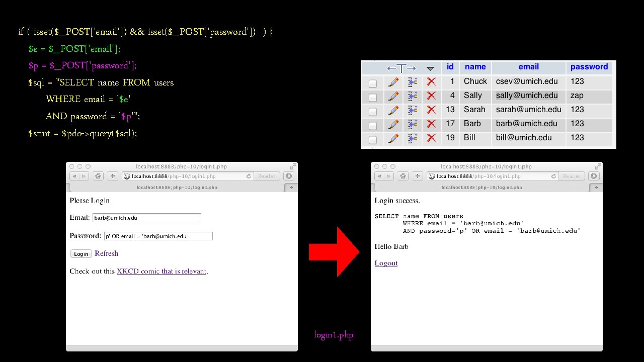
Task: Sort table by the name column header
Action: point(475,67)
